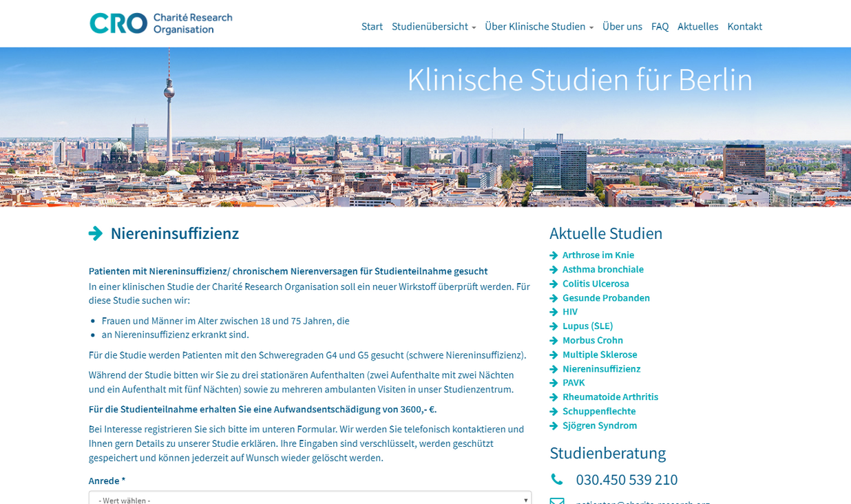Open Asthma bronchiale study link
851x504 pixels.
tap(603, 270)
